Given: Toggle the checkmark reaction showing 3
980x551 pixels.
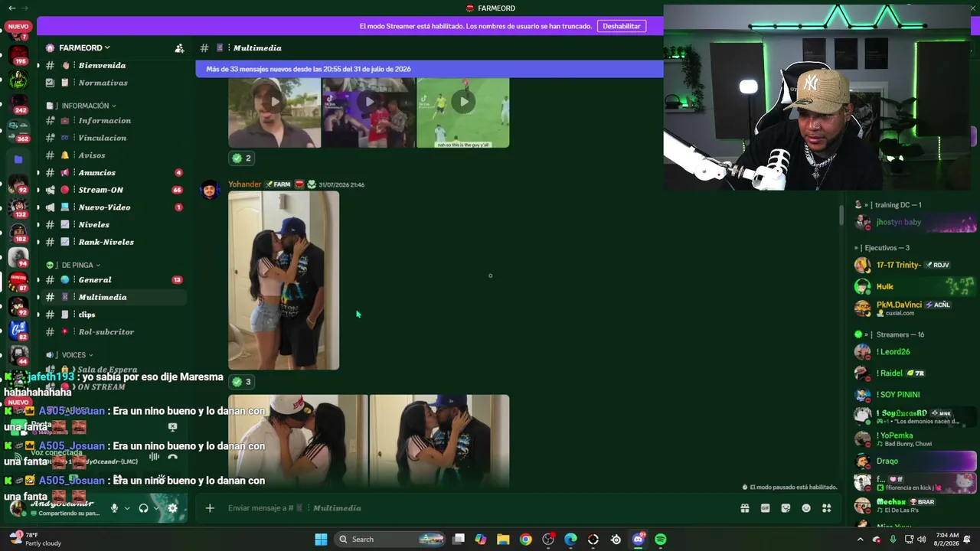Looking at the screenshot, I should [x=242, y=382].
